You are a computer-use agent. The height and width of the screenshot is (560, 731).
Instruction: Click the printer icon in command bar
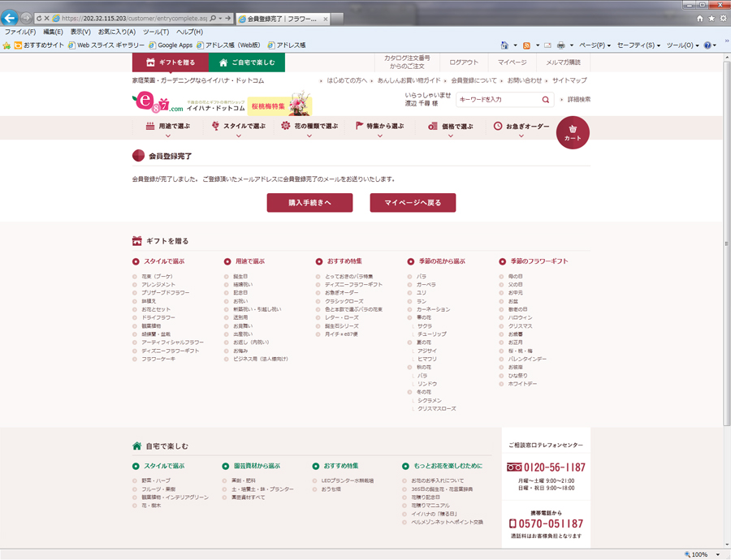coord(560,45)
